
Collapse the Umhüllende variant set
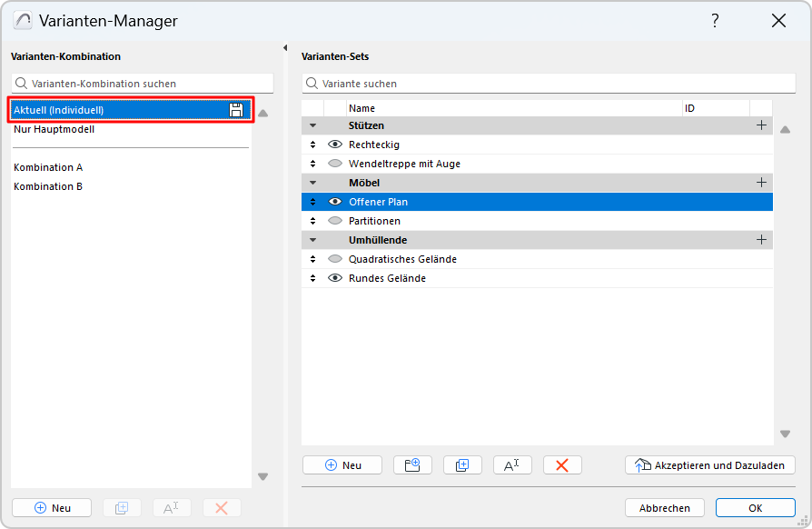(x=312, y=240)
